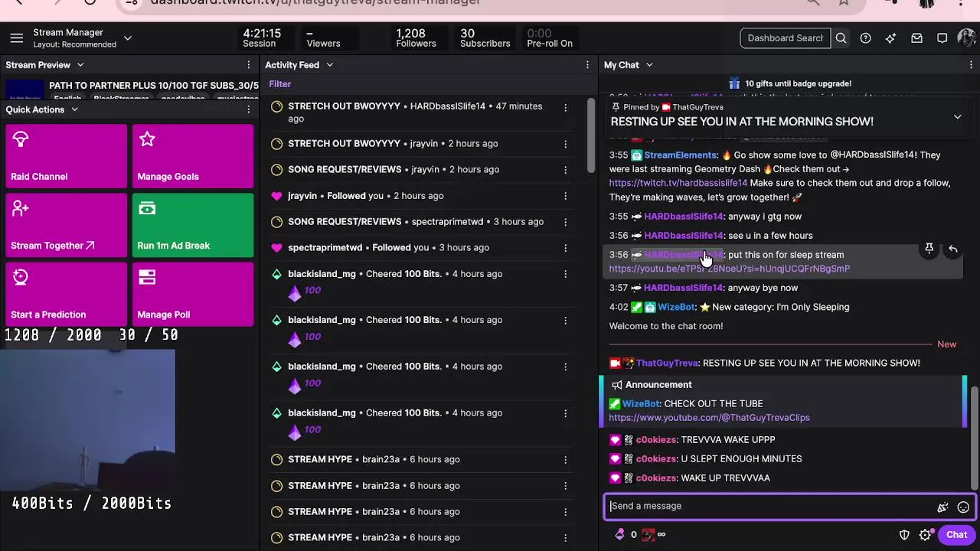Click the 30 Subscribers stat
The height and width of the screenshot is (551, 980).
[x=485, y=38]
